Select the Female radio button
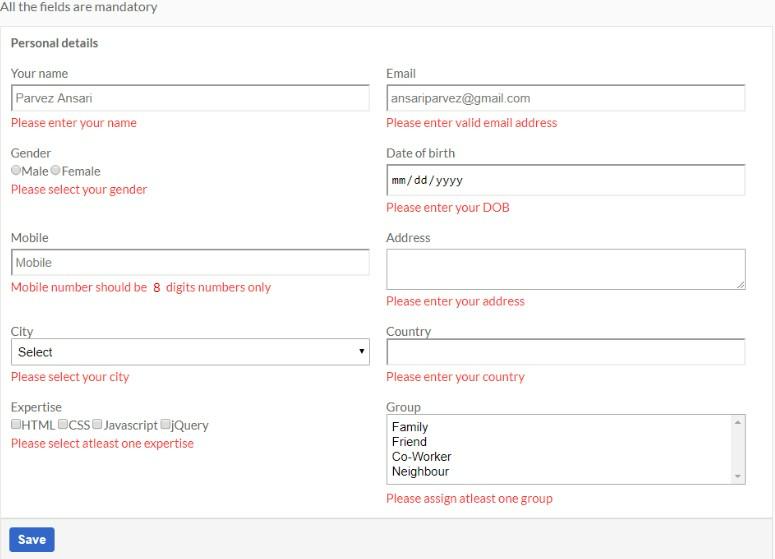775x559 pixels. (x=55, y=170)
